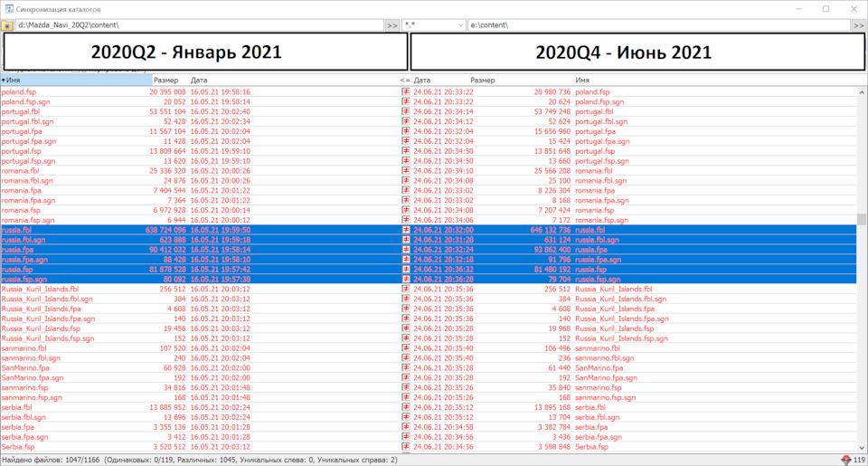Click the not-equal icon in poland.fsp row
This screenshot has height=466, width=868.
coord(406,92)
